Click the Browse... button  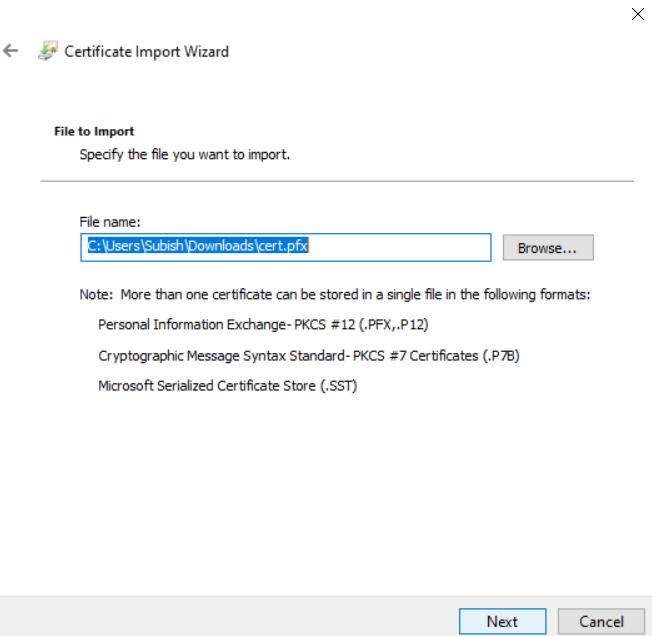[x=547, y=247]
